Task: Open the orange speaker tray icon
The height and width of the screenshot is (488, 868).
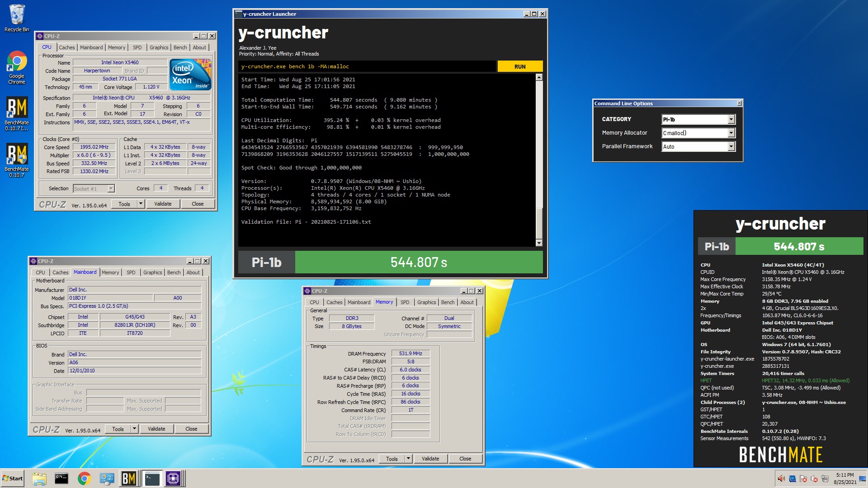Action: click(x=781, y=479)
